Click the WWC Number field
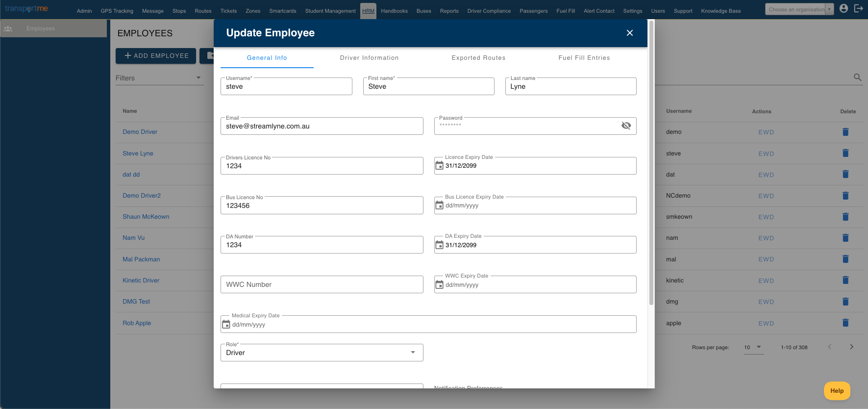868x409 pixels. (x=322, y=284)
